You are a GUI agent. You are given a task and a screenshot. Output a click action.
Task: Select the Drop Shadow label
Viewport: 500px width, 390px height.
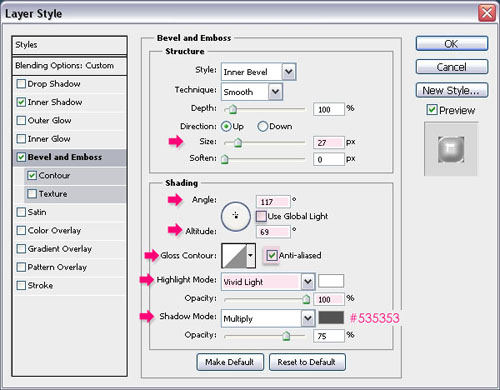[x=54, y=84]
